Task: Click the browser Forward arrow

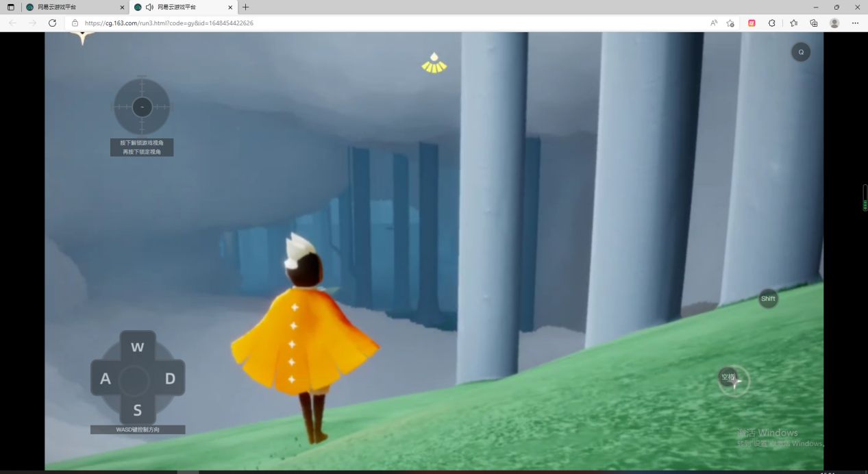Action: [x=32, y=23]
